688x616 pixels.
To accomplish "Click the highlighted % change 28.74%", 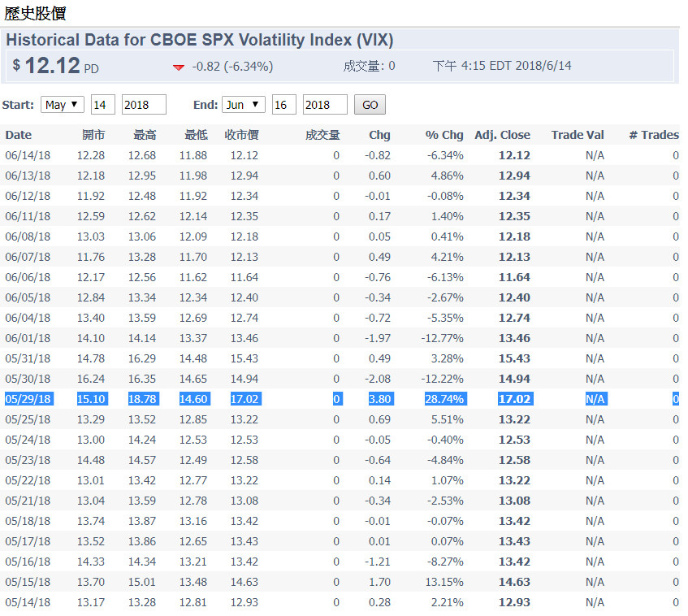I will [445, 399].
